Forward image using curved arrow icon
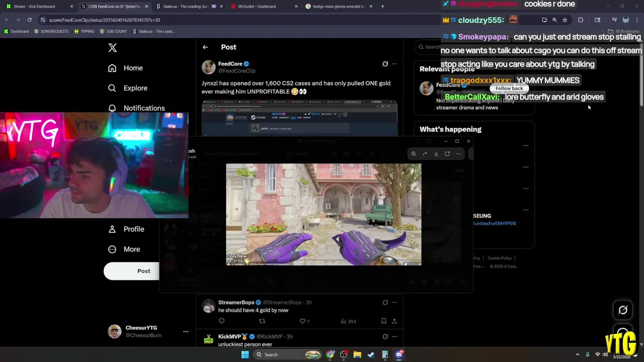Viewport: 644px width, 362px height. pyautogui.click(x=425, y=154)
